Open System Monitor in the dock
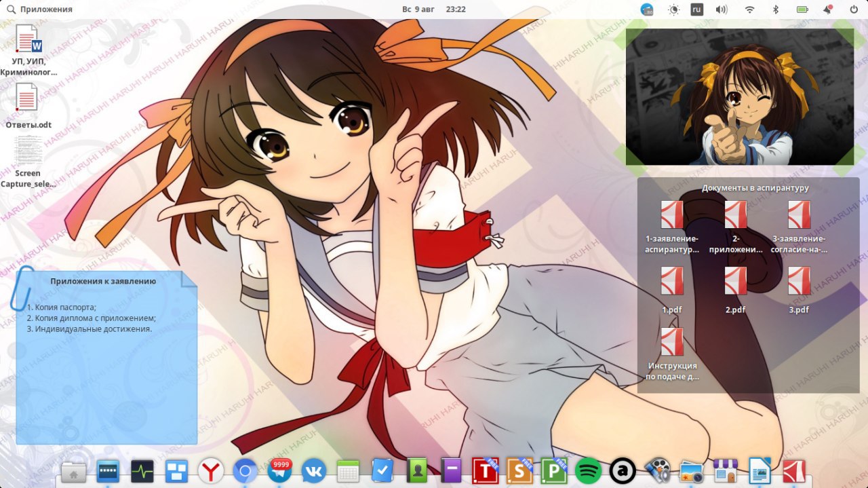This screenshot has width=868, height=488. 142,471
